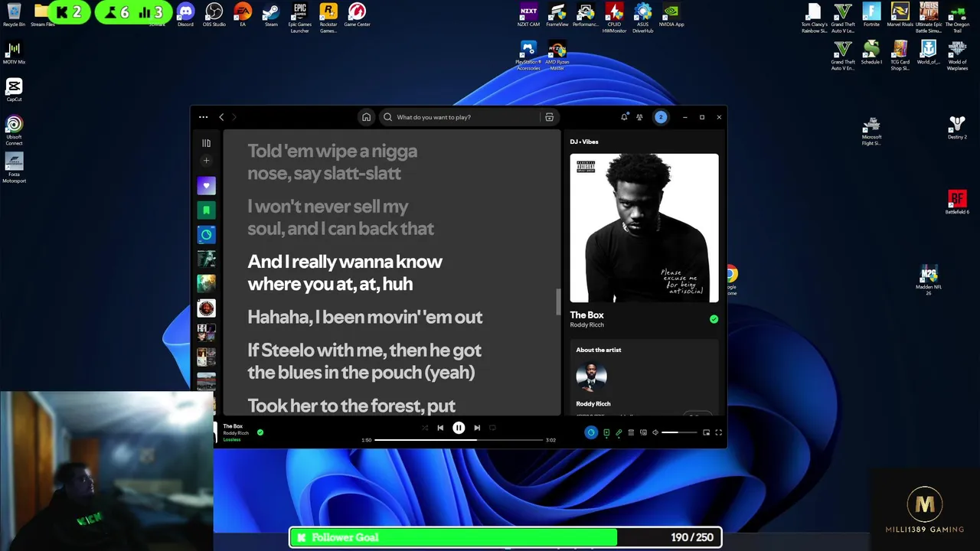Screen dimensions: 980x551
Task: Open the What's New notifications bell
Action: coord(624,117)
